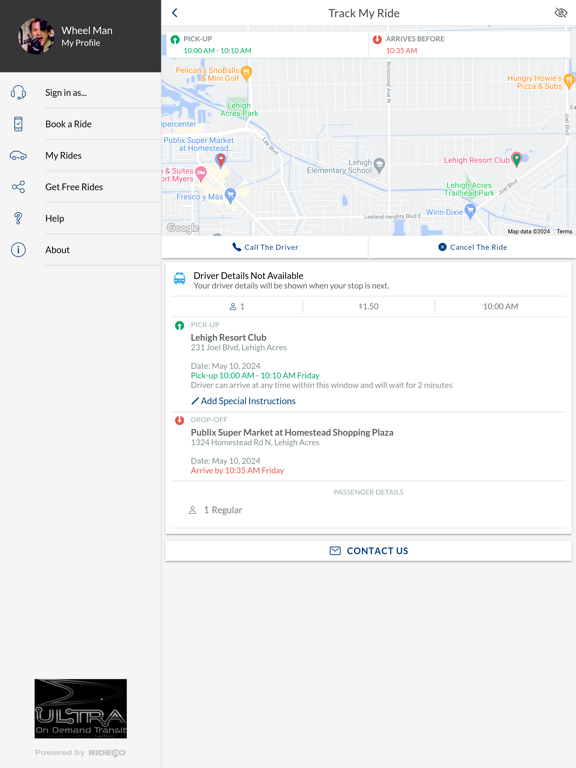Viewport: 576px width, 768px height.
Task: Click the ULTRA On Demand Transit logo
Action: 81,709
